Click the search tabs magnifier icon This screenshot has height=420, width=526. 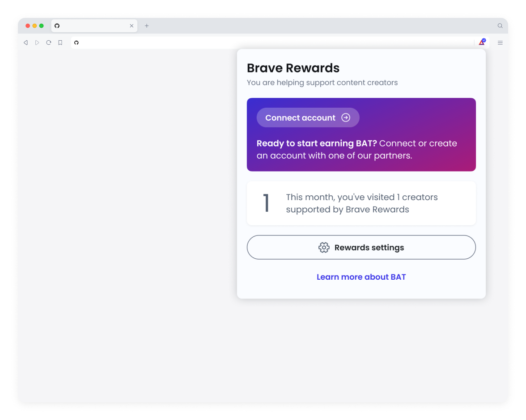point(500,26)
